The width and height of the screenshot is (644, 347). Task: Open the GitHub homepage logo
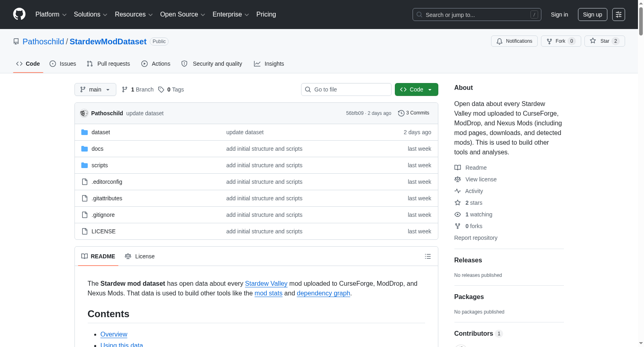click(x=19, y=14)
